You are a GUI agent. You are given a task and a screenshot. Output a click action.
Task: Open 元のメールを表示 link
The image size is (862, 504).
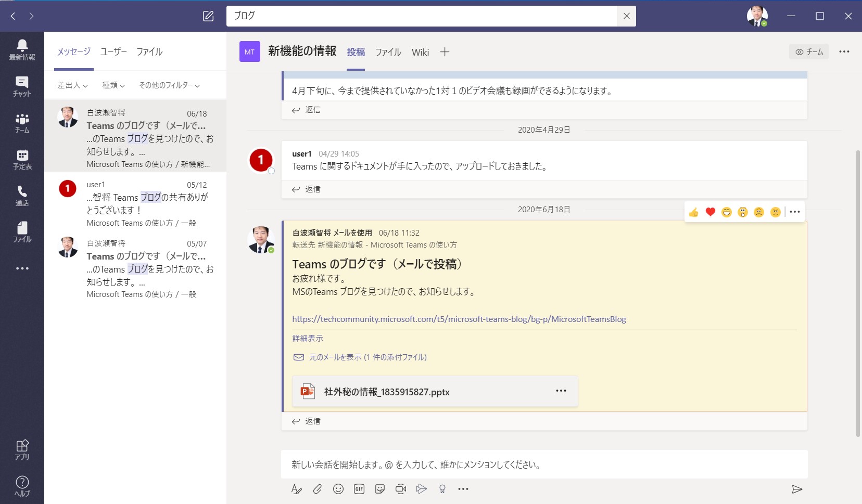pos(360,357)
